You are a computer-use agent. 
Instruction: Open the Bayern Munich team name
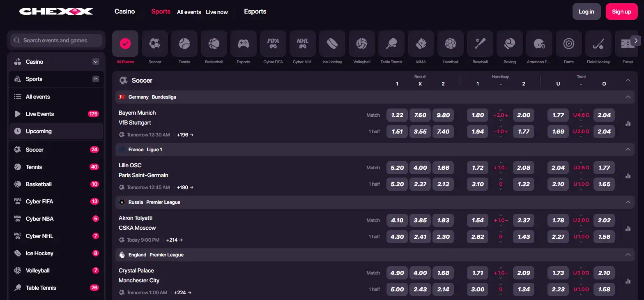point(137,113)
